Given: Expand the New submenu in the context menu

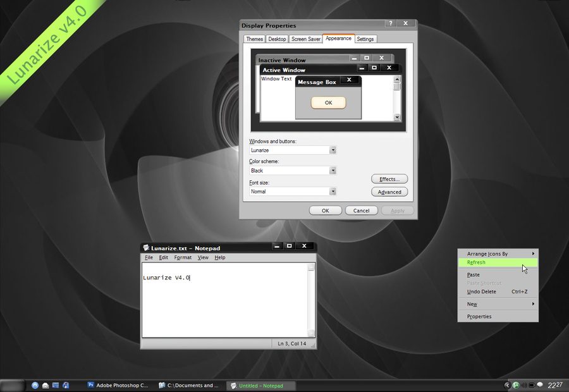Looking at the screenshot, I should coord(498,303).
